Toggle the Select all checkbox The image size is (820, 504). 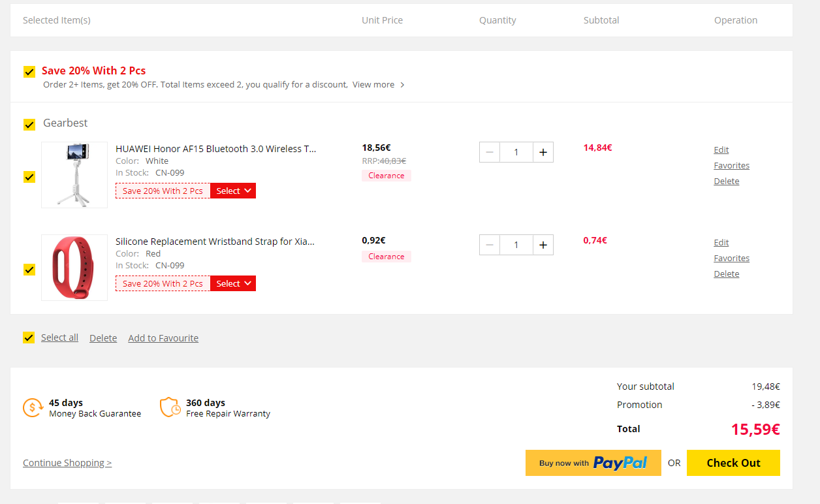[29, 338]
